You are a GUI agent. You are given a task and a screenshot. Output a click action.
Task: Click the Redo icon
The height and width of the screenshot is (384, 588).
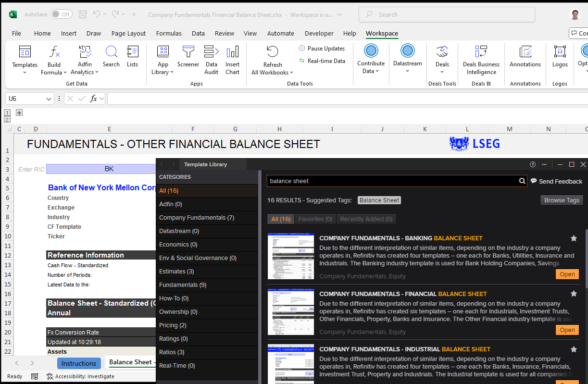(x=115, y=14)
